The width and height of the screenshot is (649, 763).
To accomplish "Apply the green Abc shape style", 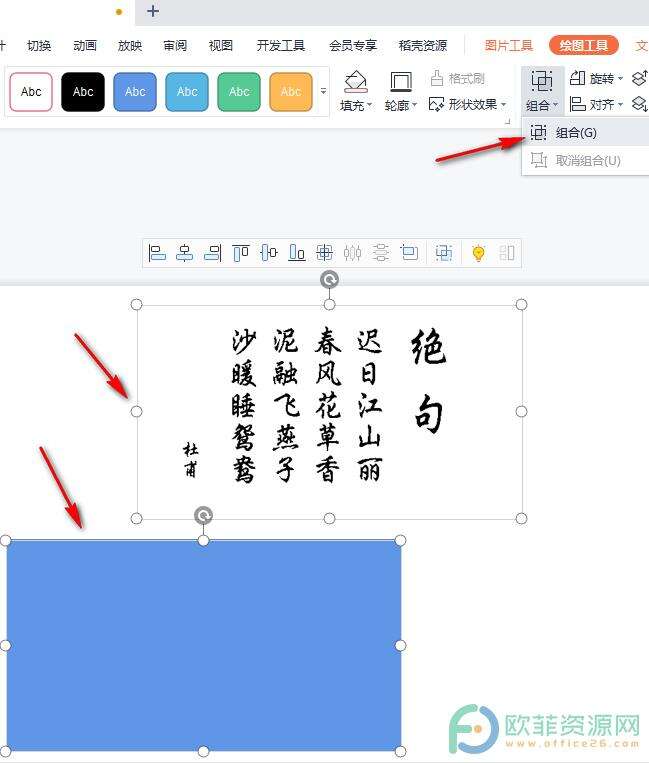I will pos(239,91).
